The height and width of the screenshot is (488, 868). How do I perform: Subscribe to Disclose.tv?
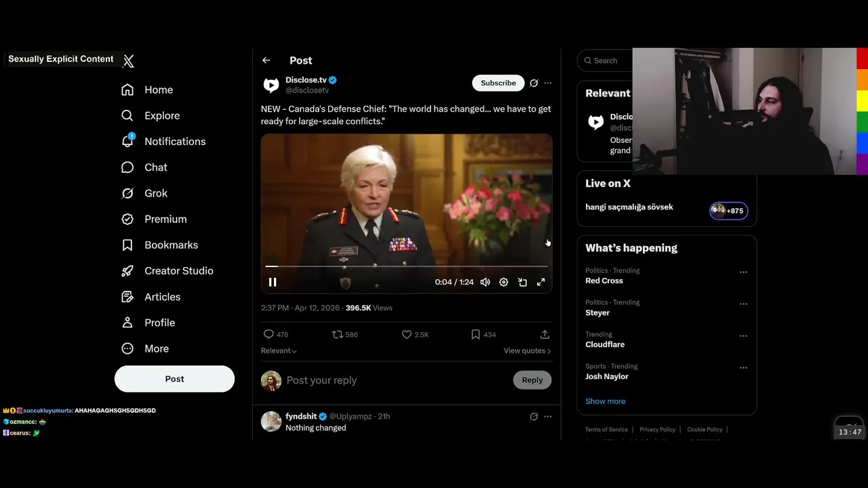point(498,83)
